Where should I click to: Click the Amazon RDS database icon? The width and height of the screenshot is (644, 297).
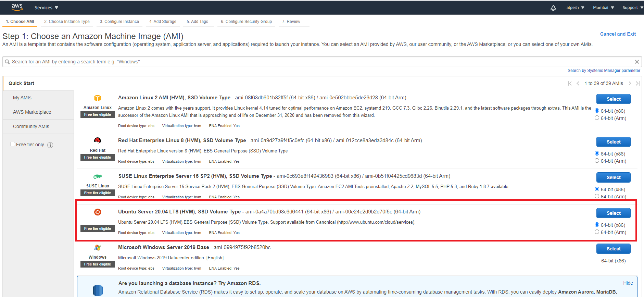98,290
